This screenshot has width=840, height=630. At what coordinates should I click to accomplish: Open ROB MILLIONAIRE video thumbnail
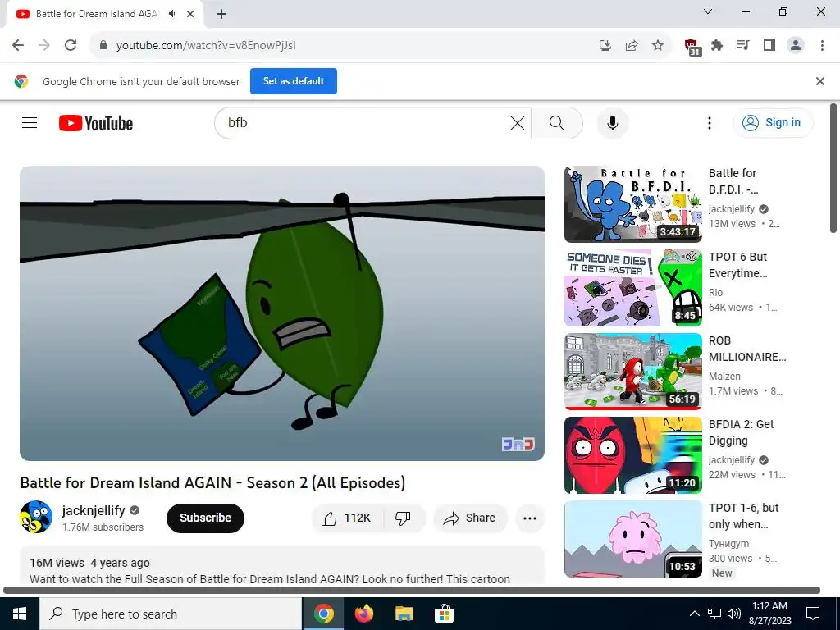632,372
